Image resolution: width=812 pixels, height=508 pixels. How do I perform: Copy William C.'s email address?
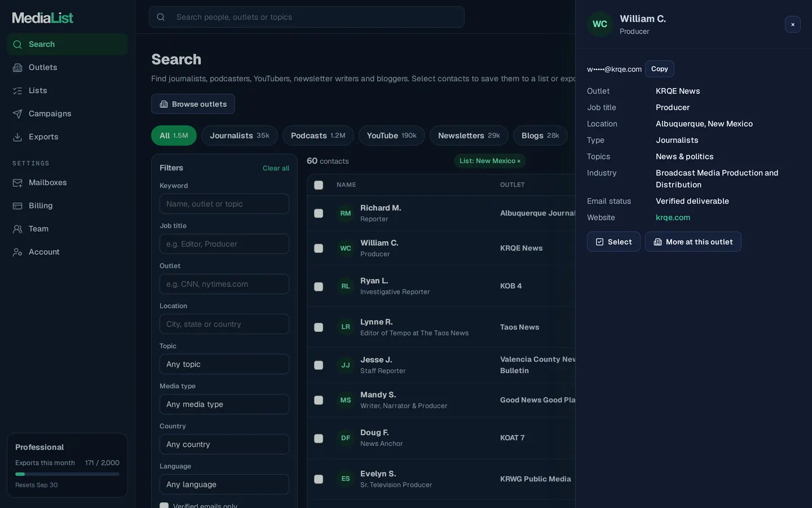tap(660, 69)
